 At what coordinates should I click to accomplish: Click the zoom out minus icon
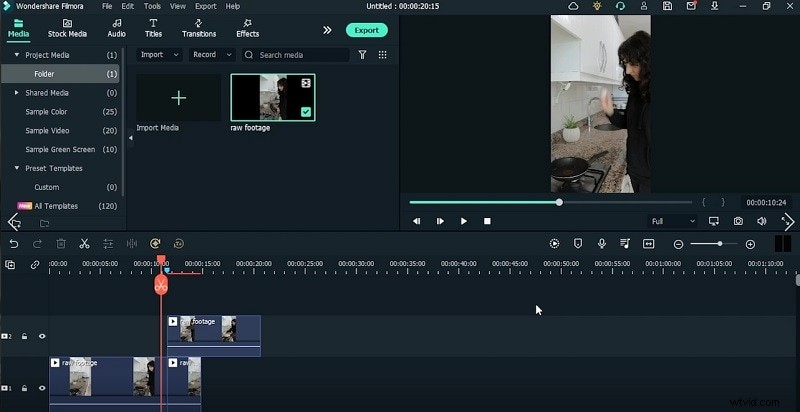(x=678, y=245)
